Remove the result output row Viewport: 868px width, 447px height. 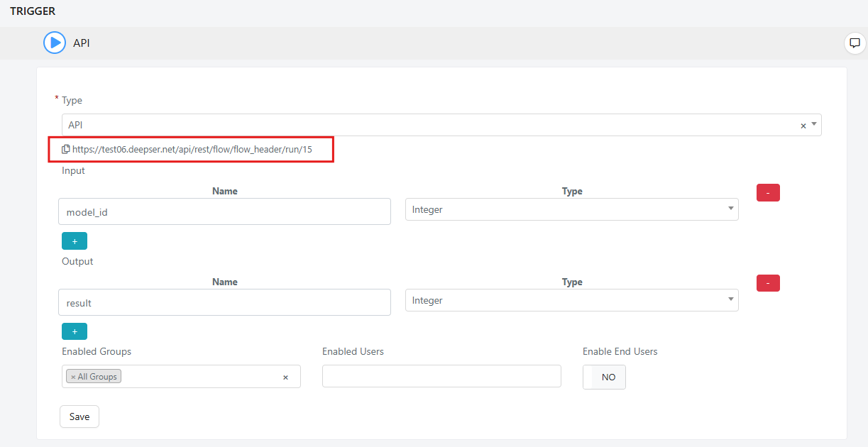click(x=768, y=283)
